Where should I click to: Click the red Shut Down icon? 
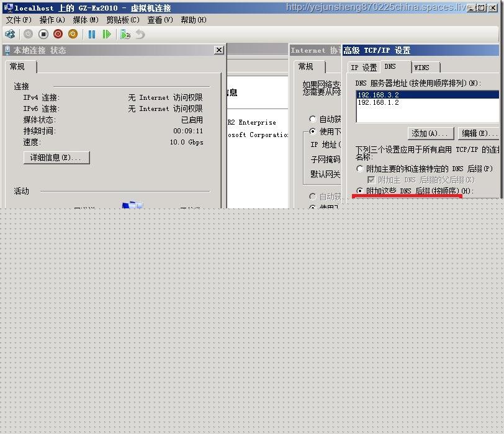pyautogui.click(x=58, y=34)
